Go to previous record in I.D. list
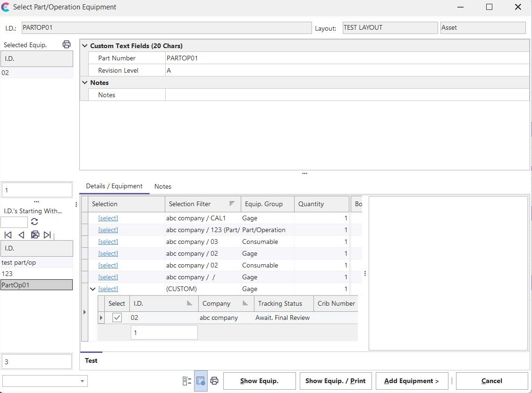Viewport: 532px width, 393px height. [x=21, y=235]
